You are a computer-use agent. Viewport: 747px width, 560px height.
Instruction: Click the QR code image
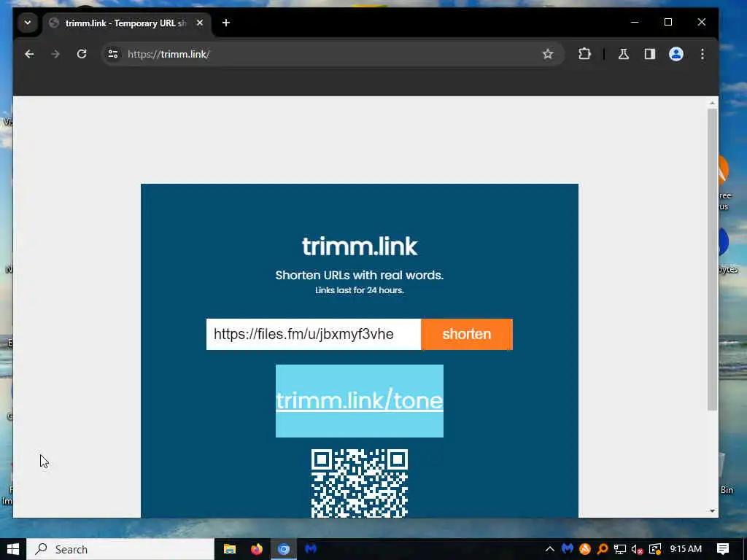click(360, 483)
